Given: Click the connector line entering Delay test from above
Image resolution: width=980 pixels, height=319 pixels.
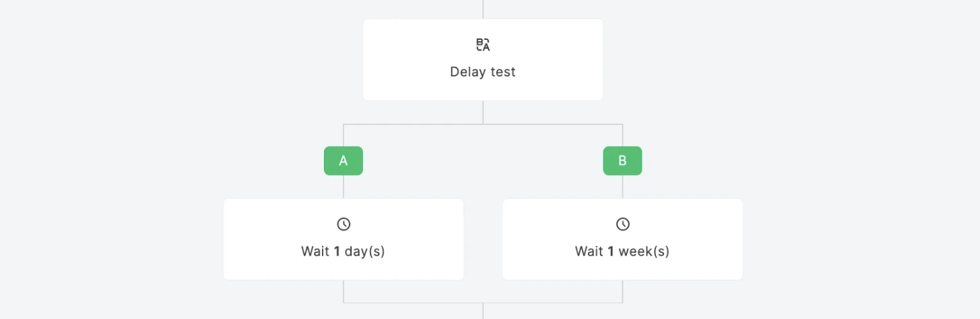Looking at the screenshot, I should coord(483,9).
